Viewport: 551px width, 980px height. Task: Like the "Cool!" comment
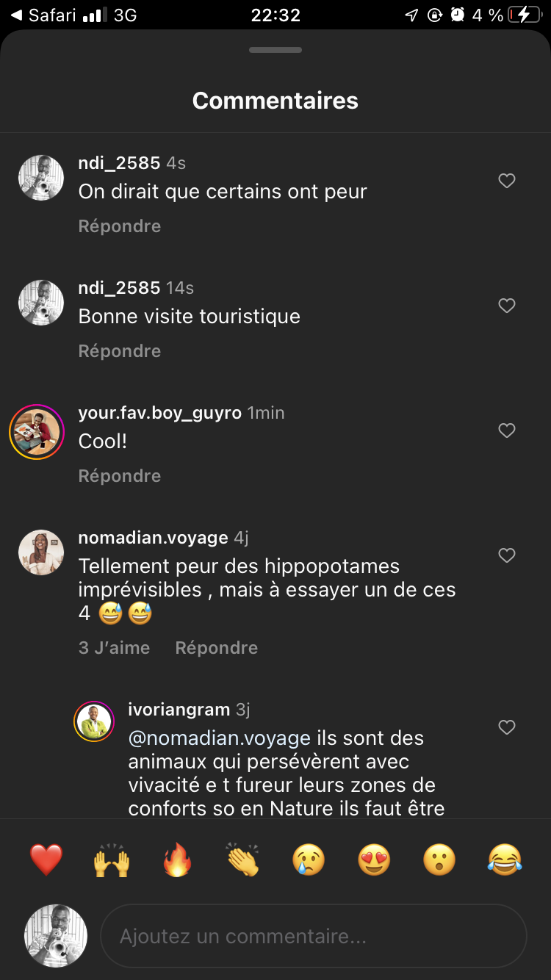pos(507,430)
